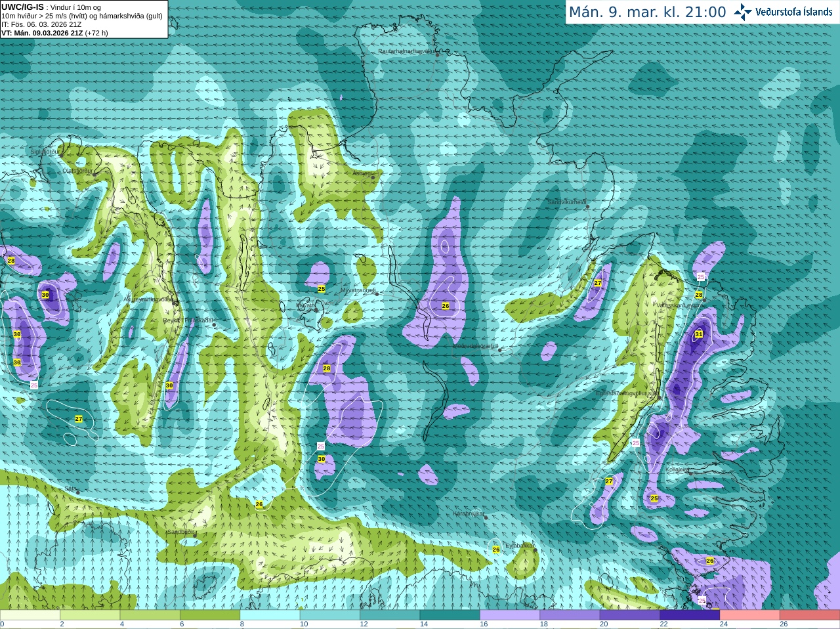Pick the 24–26 m/s pink legend swatch
This screenshot has width=840, height=629.
point(749,615)
